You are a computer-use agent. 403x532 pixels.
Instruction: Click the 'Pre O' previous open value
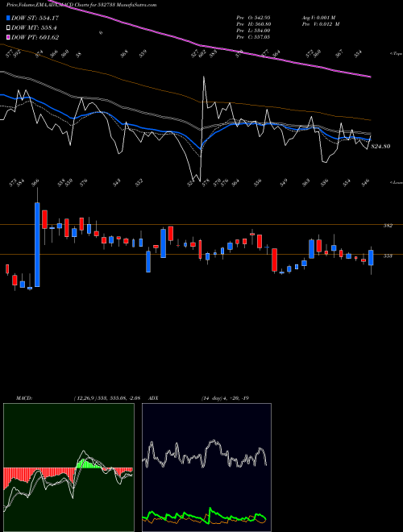pyautogui.click(x=253, y=17)
